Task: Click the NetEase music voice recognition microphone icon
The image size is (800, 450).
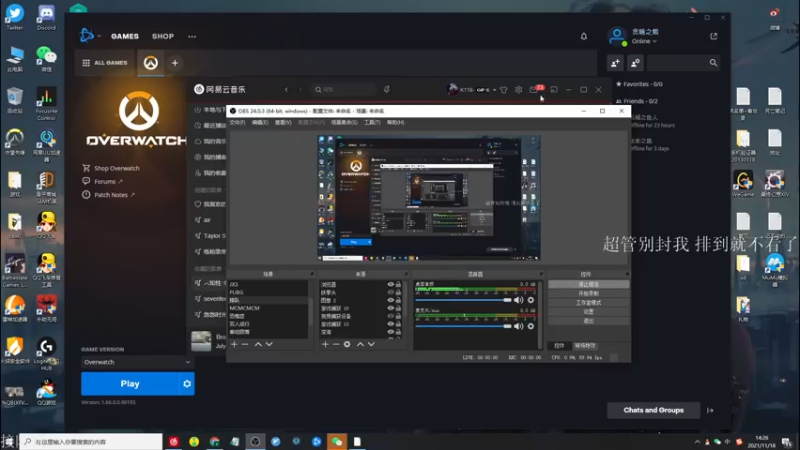Action: [x=387, y=89]
